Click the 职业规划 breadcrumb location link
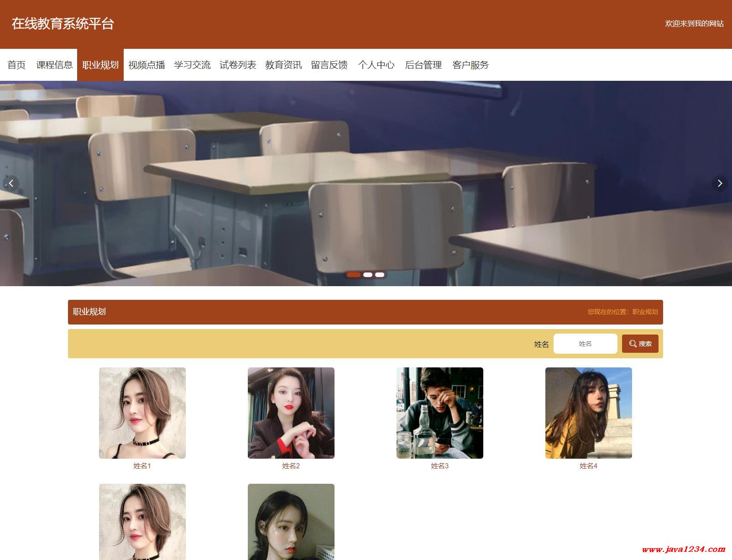The height and width of the screenshot is (560, 732). (645, 312)
